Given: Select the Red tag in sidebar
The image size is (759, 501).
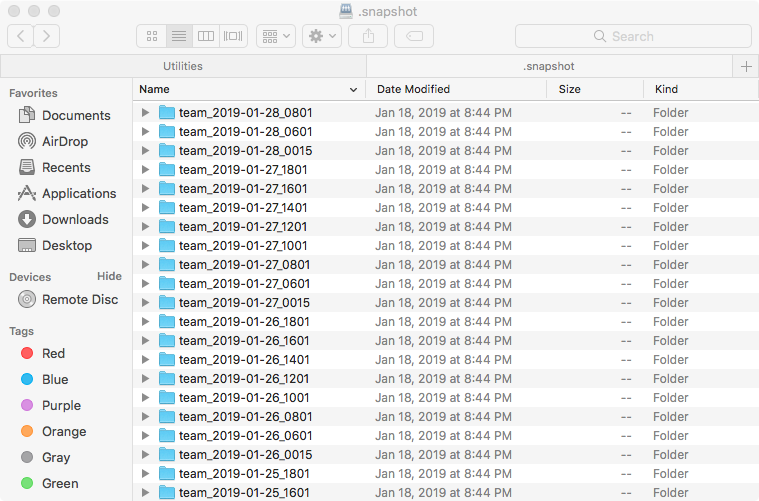Looking at the screenshot, I should click(53, 353).
